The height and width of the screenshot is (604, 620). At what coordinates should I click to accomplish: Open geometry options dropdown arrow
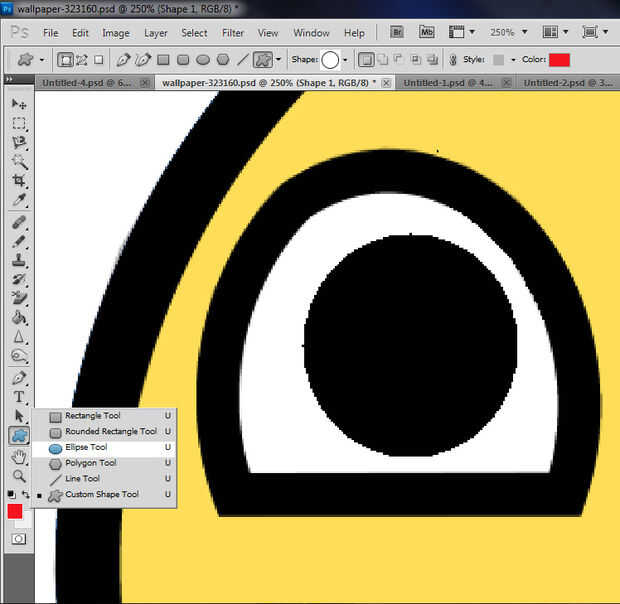click(x=278, y=60)
